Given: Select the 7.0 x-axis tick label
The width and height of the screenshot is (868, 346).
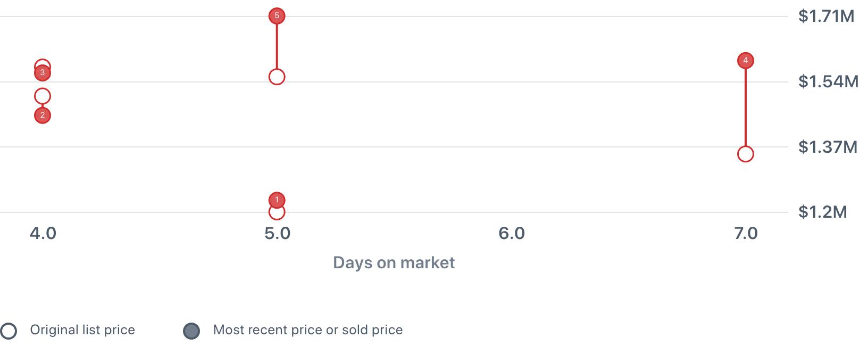Looking at the screenshot, I should point(746,233).
